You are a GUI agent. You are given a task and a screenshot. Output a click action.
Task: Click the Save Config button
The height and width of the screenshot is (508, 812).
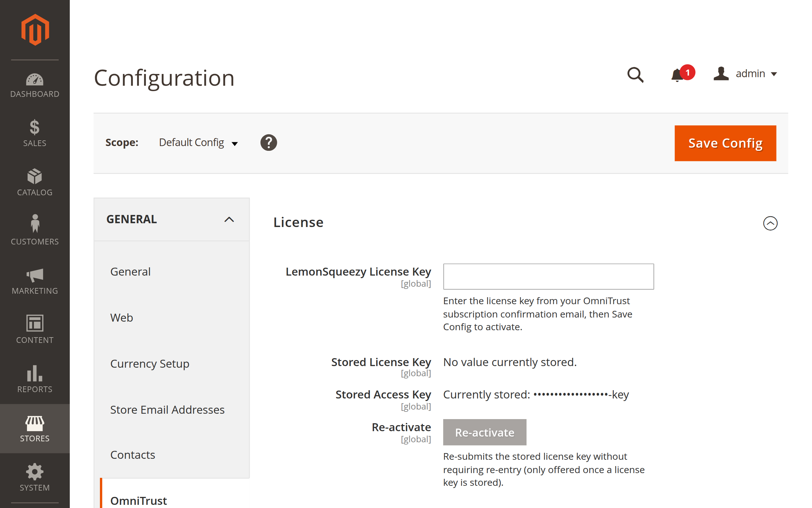(725, 143)
